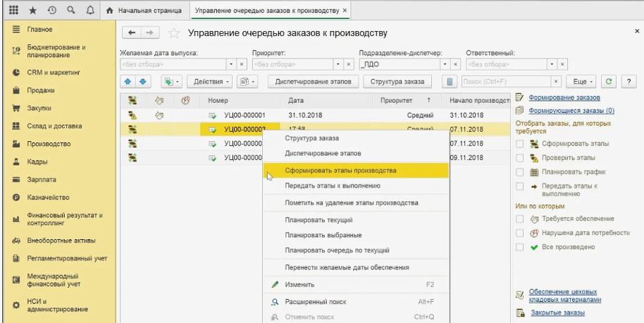Open Регламентированный учет section
The width and height of the screenshot is (644, 323).
point(67,259)
